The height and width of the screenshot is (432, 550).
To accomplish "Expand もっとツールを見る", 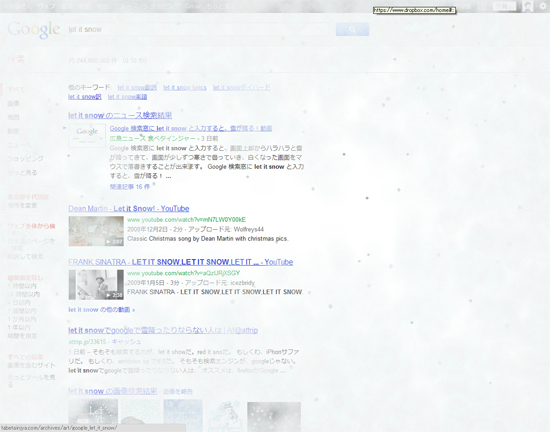I will [32, 380].
